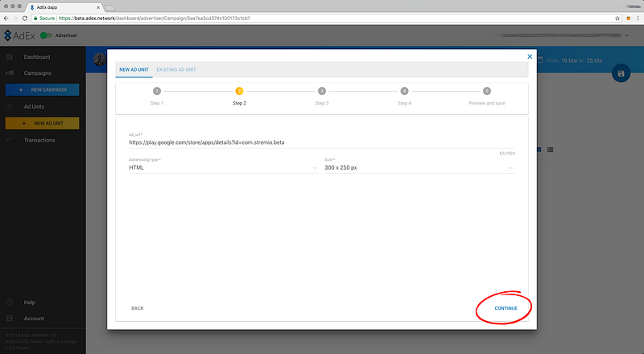Click the campaign date range calendar icon

click(x=539, y=60)
